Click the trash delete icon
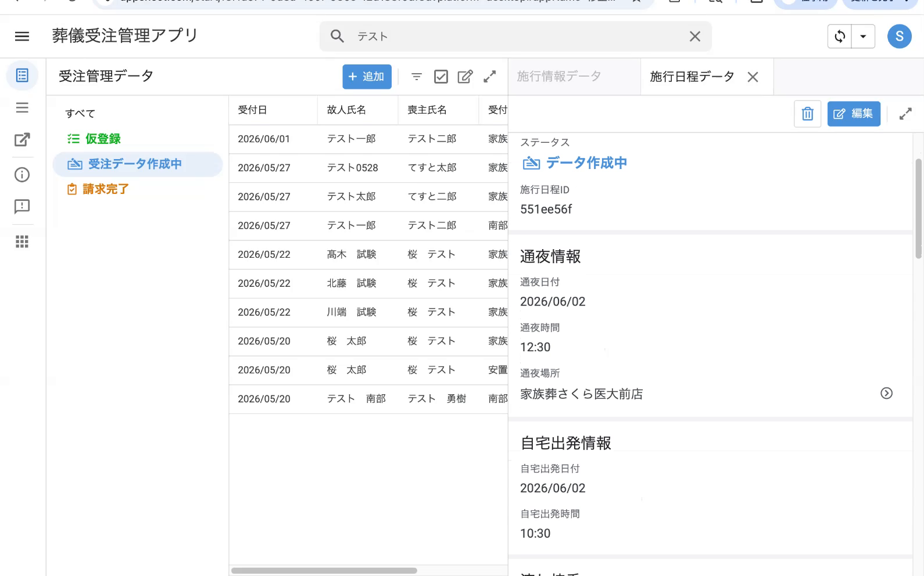This screenshot has height=576, width=924. (808, 114)
